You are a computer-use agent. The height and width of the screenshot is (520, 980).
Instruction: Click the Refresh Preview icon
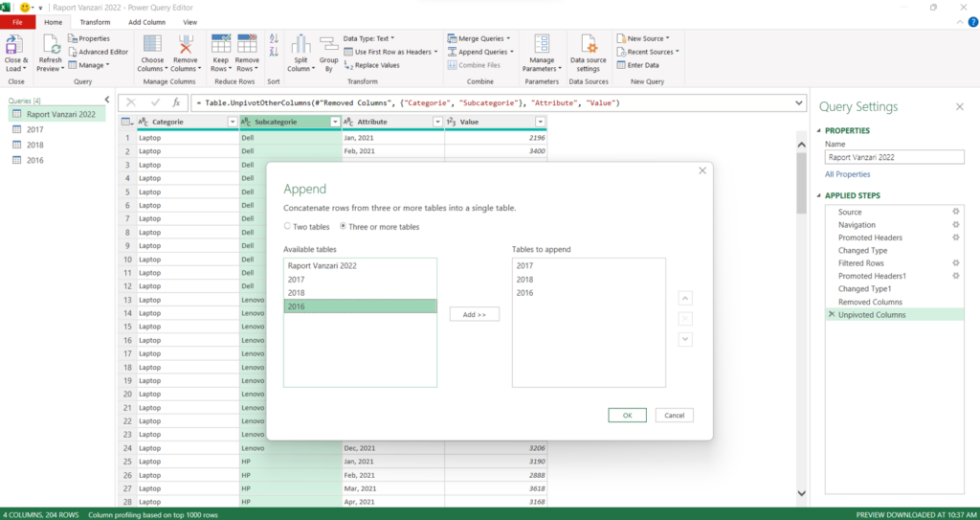[x=51, y=45]
